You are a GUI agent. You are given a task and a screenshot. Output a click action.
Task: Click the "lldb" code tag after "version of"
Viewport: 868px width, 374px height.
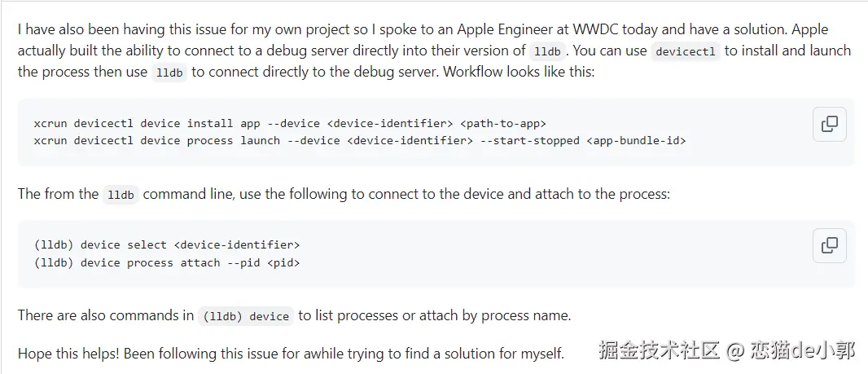pos(546,51)
